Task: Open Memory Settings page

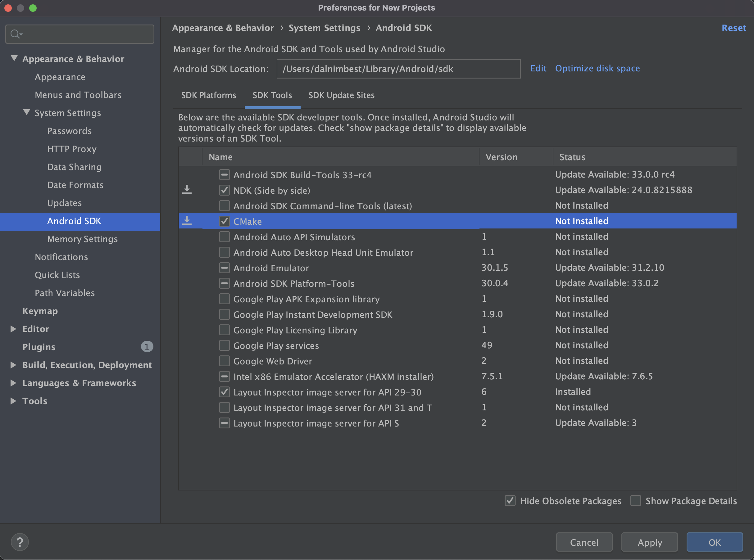Action: pyautogui.click(x=82, y=239)
